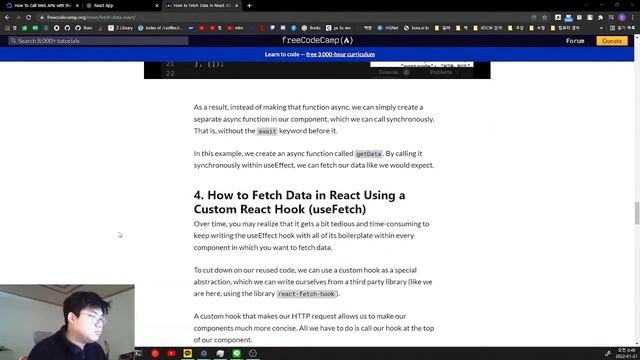Open the reading list button
This screenshot has width=640, height=360.
pyautogui.click(x=622, y=28)
